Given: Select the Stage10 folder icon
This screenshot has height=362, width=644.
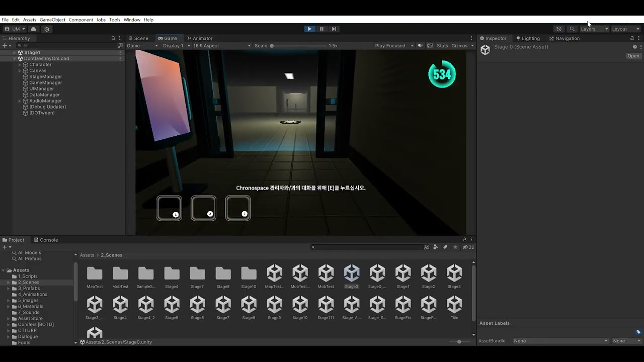Looking at the screenshot, I should pos(249,274).
